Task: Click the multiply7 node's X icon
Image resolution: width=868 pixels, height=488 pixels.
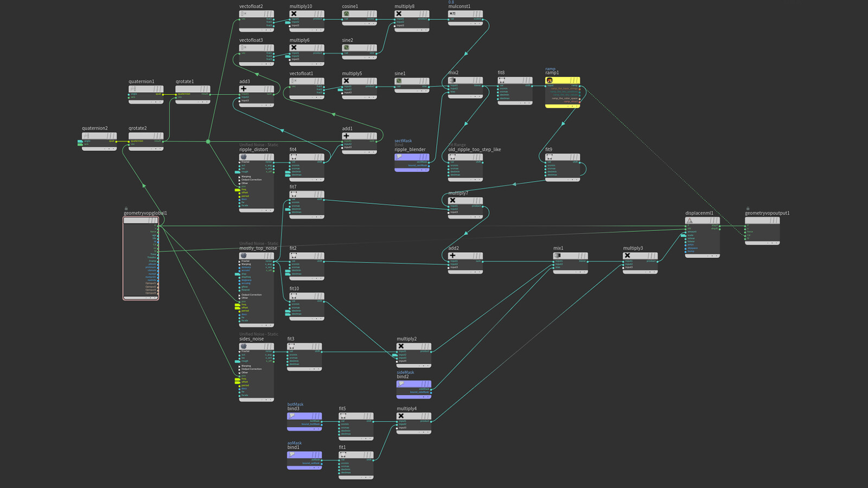Action: pos(452,200)
